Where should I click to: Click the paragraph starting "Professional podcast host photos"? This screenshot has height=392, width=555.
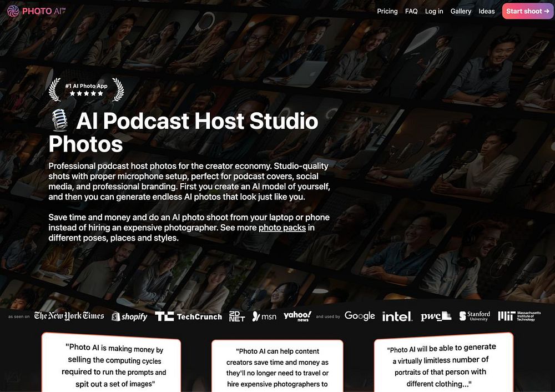(189, 182)
